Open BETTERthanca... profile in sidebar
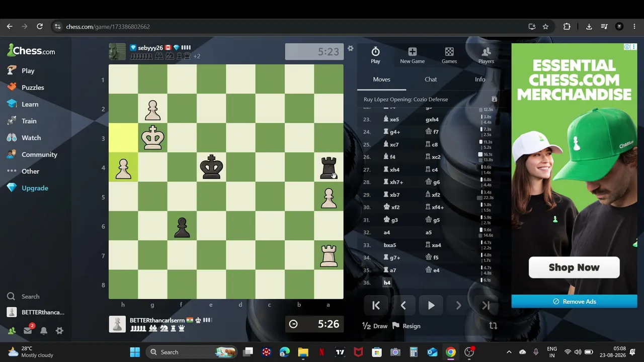The image size is (644, 362). pos(36,312)
